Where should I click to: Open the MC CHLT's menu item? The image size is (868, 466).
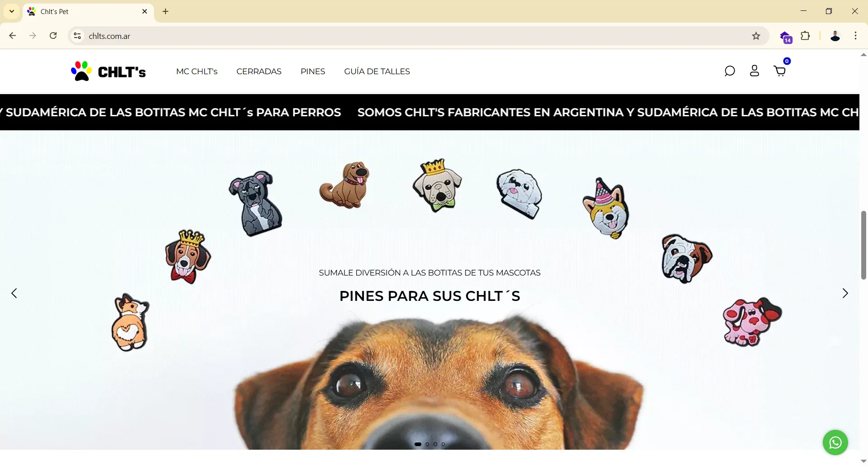click(197, 71)
